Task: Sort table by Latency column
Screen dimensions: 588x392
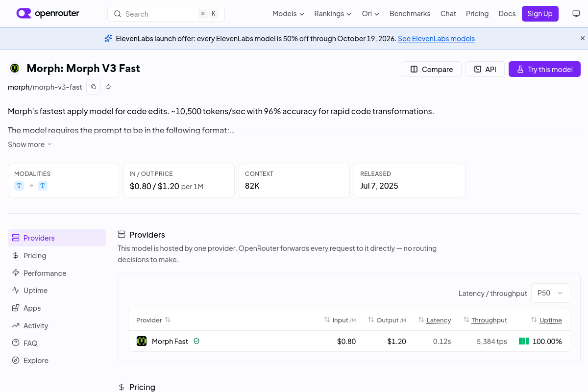Action: point(435,320)
